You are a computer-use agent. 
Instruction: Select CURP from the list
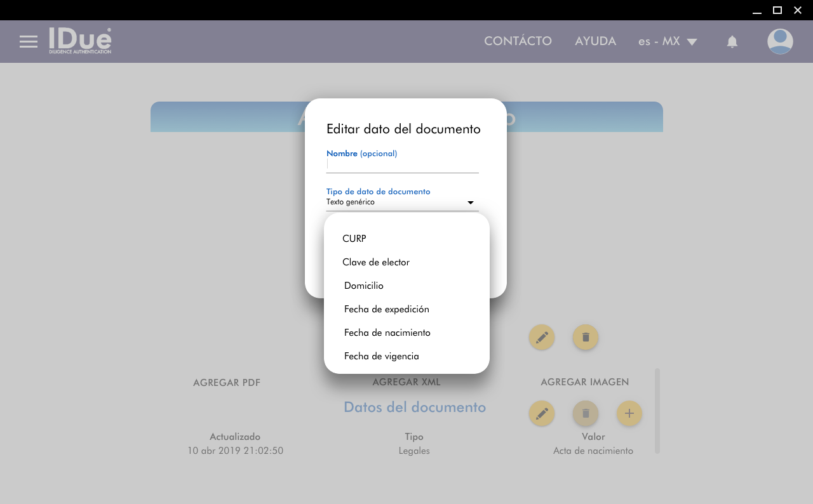coord(354,239)
